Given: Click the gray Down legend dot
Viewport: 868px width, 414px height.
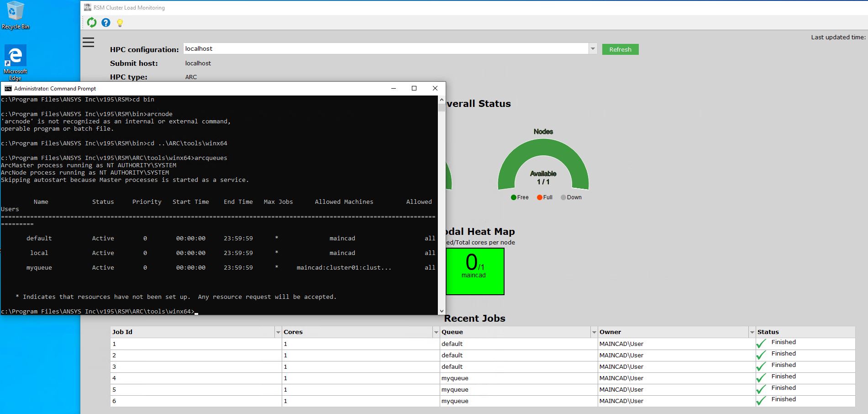Looking at the screenshot, I should point(563,197).
